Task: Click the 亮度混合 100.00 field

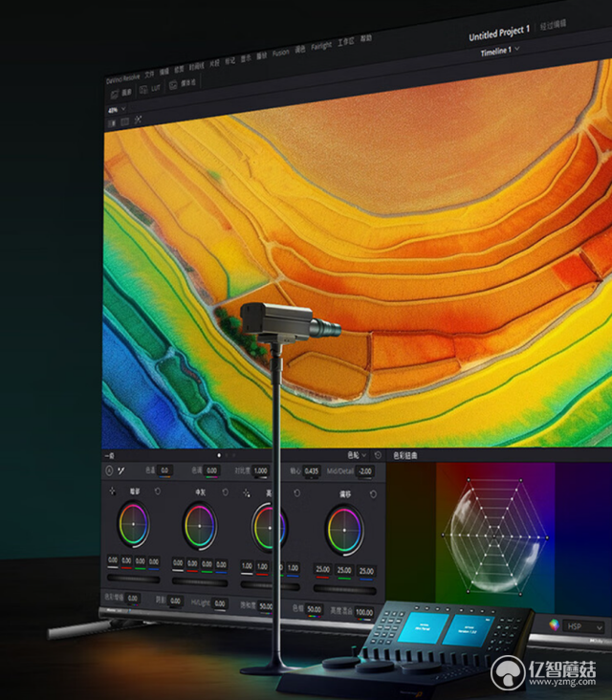Action: (363, 612)
